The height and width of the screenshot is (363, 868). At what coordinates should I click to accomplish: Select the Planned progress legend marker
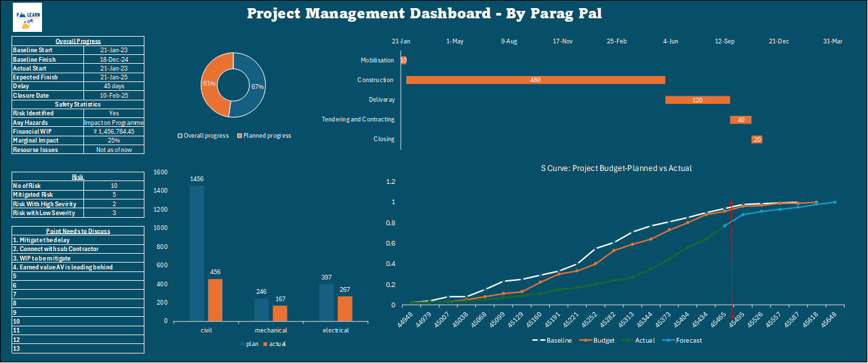coord(239,136)
